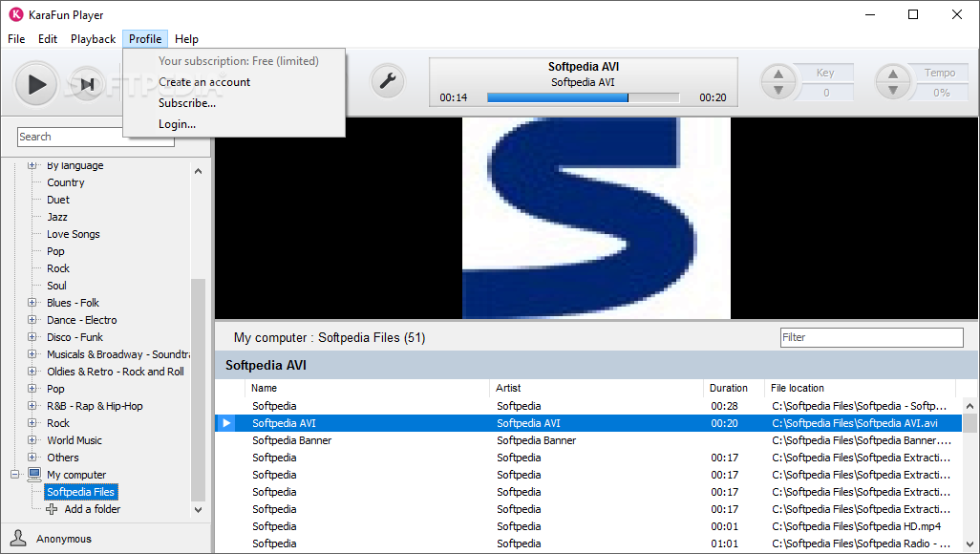Expand the R&B - Rap & Hip-Hop category
Viewport: 980px width, 554px height.
pos(32,406)
